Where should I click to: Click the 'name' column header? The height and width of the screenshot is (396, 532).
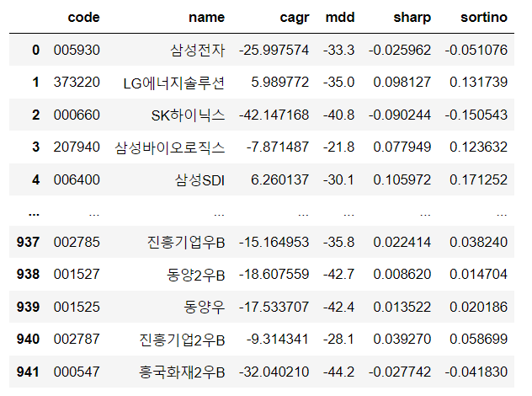[x=206, y=17]
